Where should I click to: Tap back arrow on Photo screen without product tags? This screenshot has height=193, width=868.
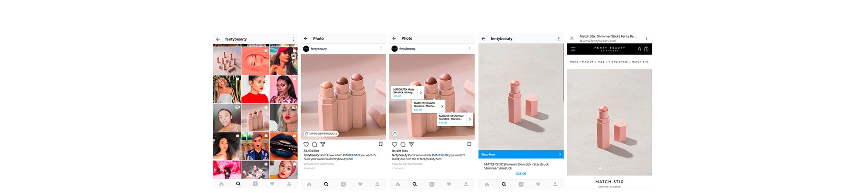pyautogui.click(x=306, y=38)
